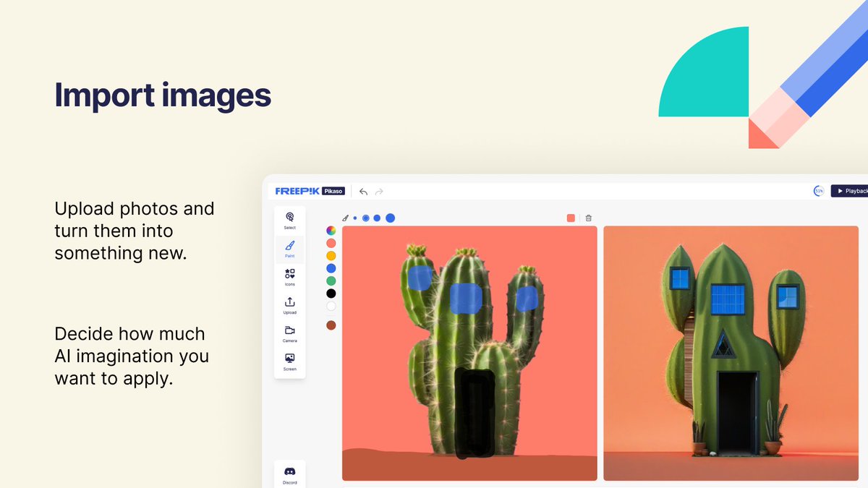Select the brown color swatch
The image size is (868, 488).
pos(331,325)
